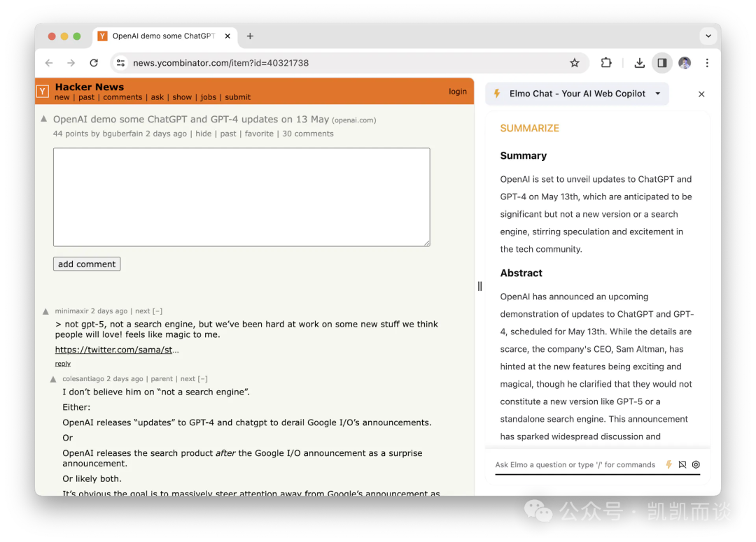Click the 'Summary' heading in Elmo panel

pos(523,156)
